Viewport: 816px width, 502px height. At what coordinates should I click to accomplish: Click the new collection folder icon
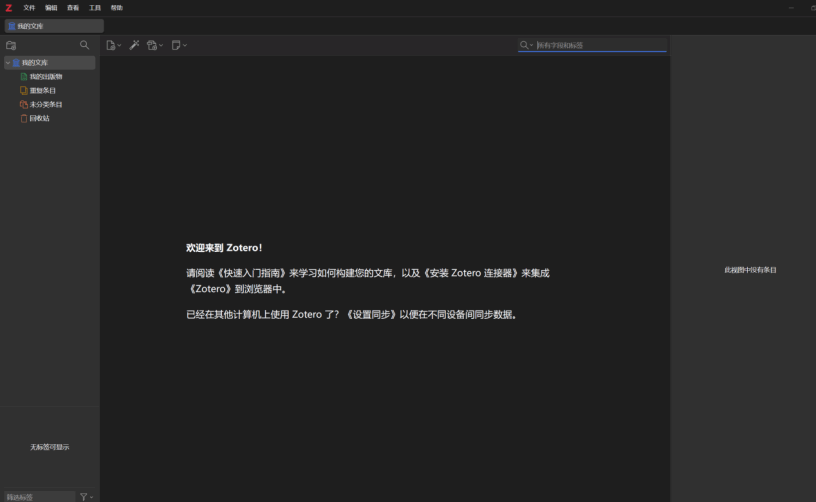tap(11, 45)
